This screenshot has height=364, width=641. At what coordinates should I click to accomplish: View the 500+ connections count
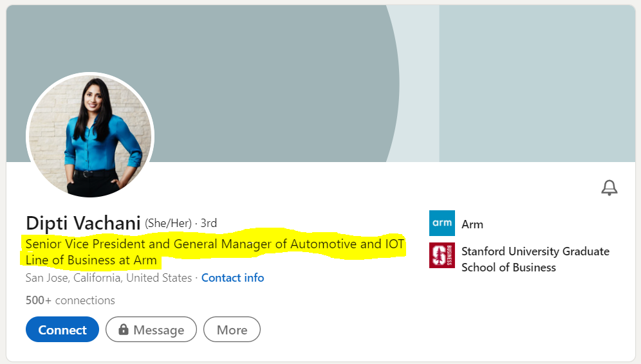pos(70,300)
